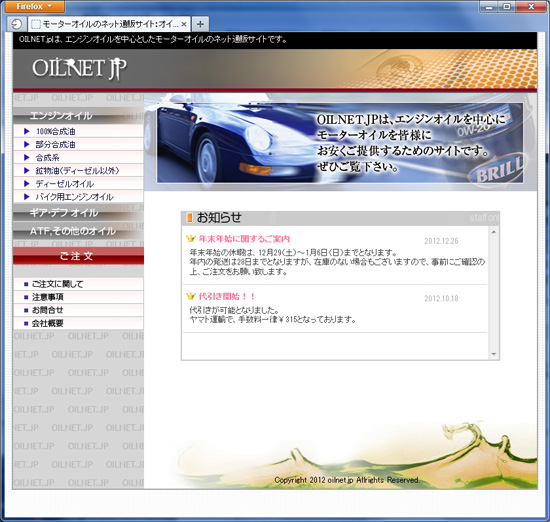Open the 鉱物油(ディーゼル以外) link
Image resolution: width=550 pixels, height=522 pixels.
click(x=77, y=171)
